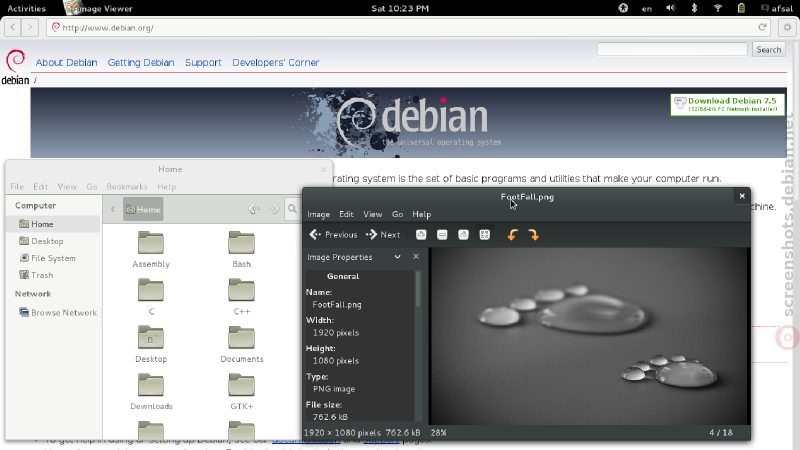Click the Debian swirl logo

pyautogui.click(x=15, y=67)
